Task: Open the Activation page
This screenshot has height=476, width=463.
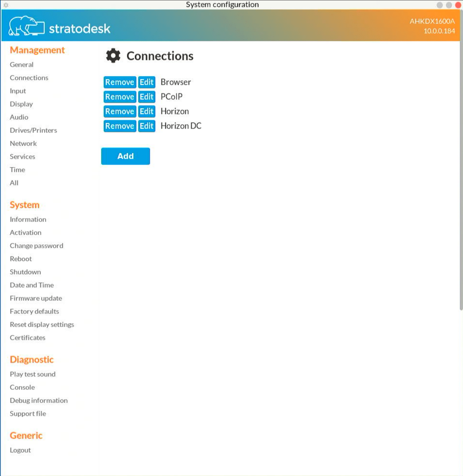Action: (26, 232)
